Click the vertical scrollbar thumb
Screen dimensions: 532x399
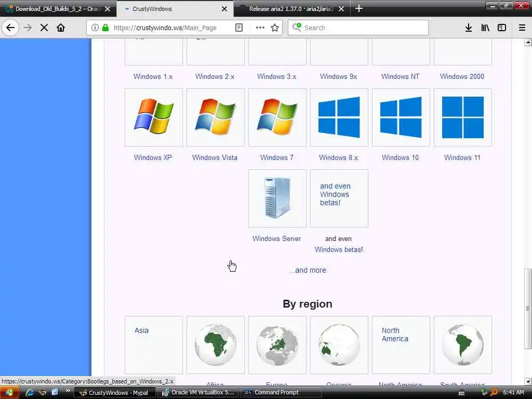pos(528,309)
